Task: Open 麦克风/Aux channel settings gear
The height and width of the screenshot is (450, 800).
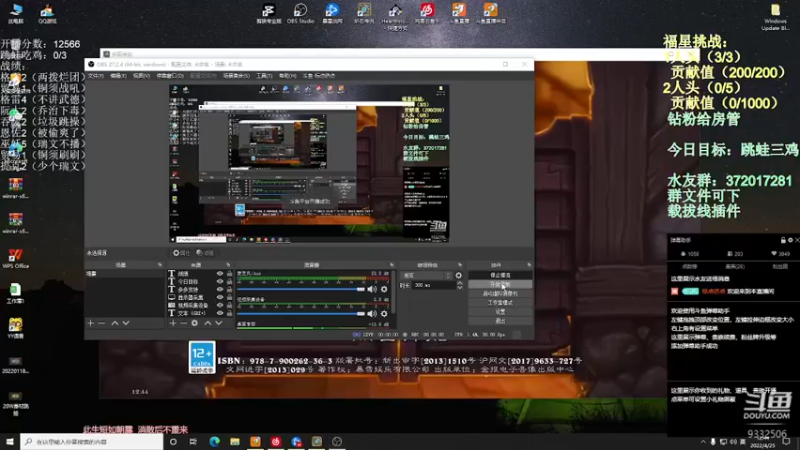Action: tap(384, 289)
